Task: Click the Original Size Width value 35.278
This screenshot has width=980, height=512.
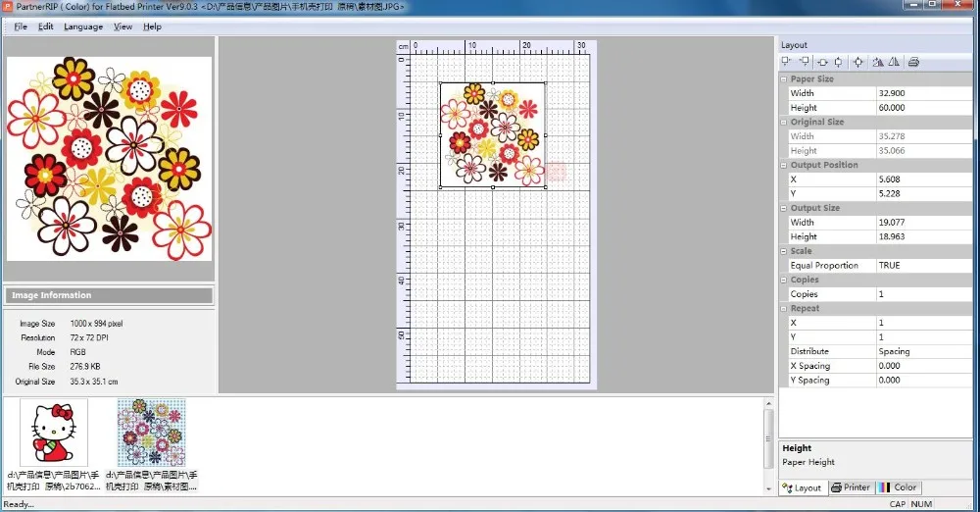Action: pos(924,136)
